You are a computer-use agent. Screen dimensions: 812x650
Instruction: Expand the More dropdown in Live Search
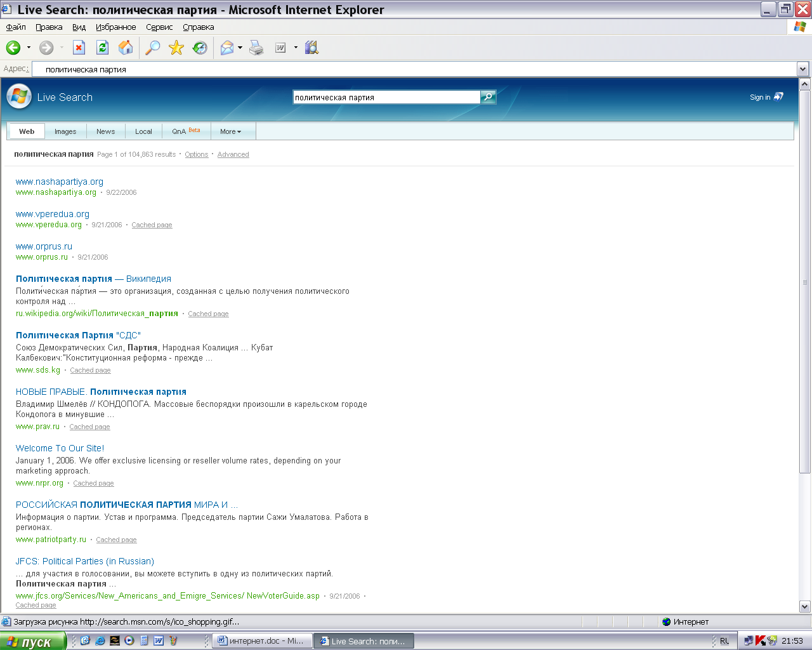coord(230,131)
